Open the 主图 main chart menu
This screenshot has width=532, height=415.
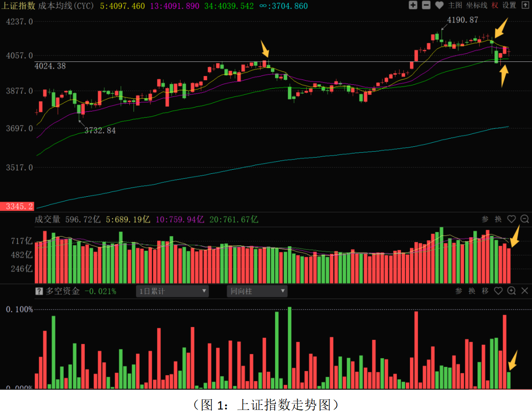(x=455, y=6)
